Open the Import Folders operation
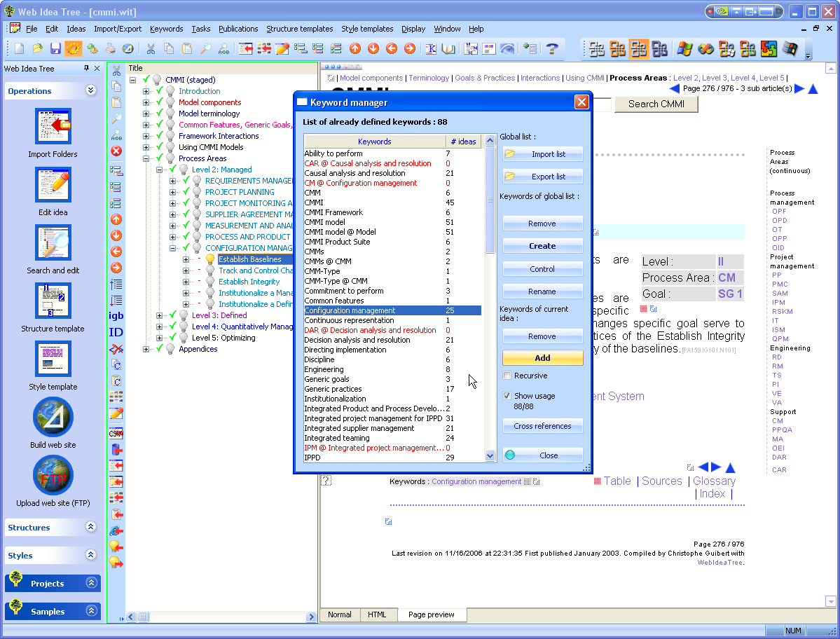The height and width of the screenshot is (639, 840). coord(53,127)
